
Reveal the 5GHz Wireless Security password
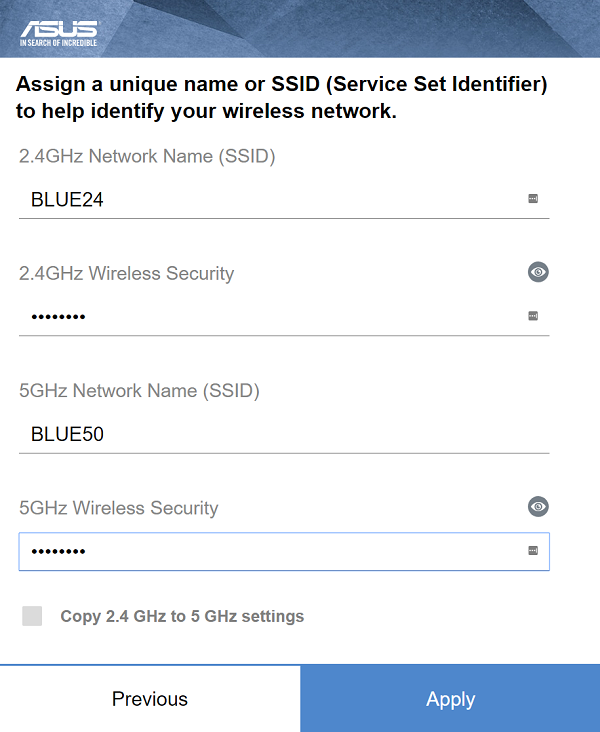(538, 507)
